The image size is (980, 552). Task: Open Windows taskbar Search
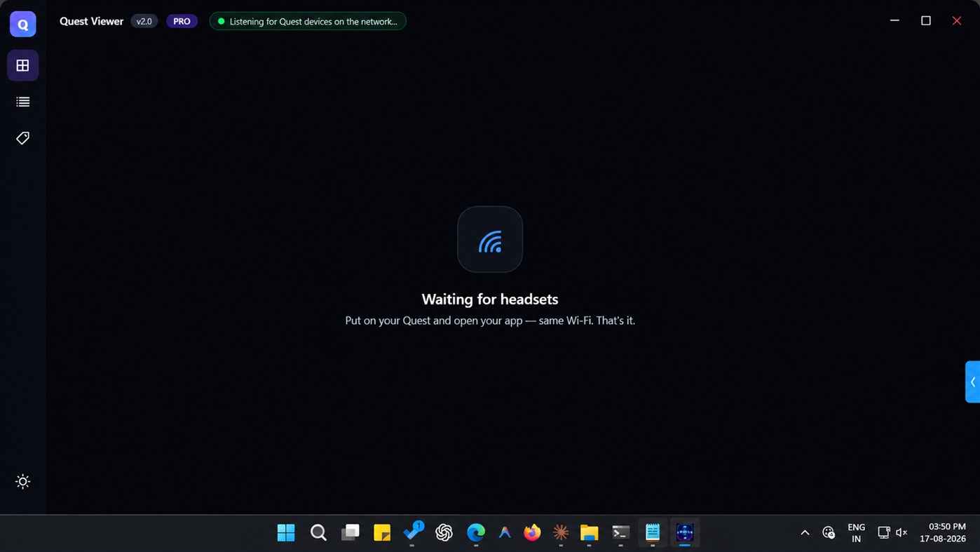318,533
